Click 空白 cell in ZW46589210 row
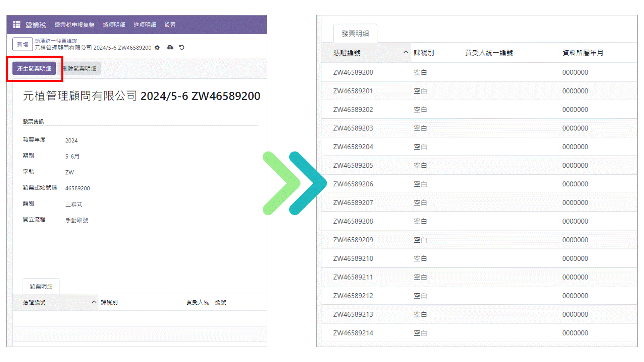644x362 pixels. (420, 258)
